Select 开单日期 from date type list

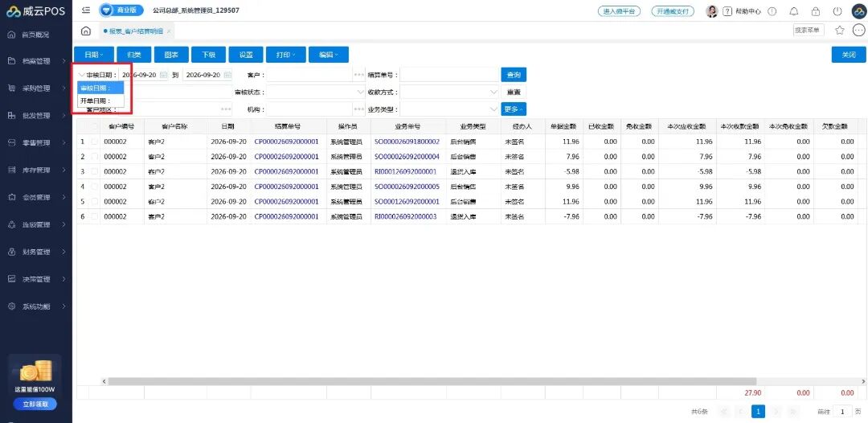[100, 101]
